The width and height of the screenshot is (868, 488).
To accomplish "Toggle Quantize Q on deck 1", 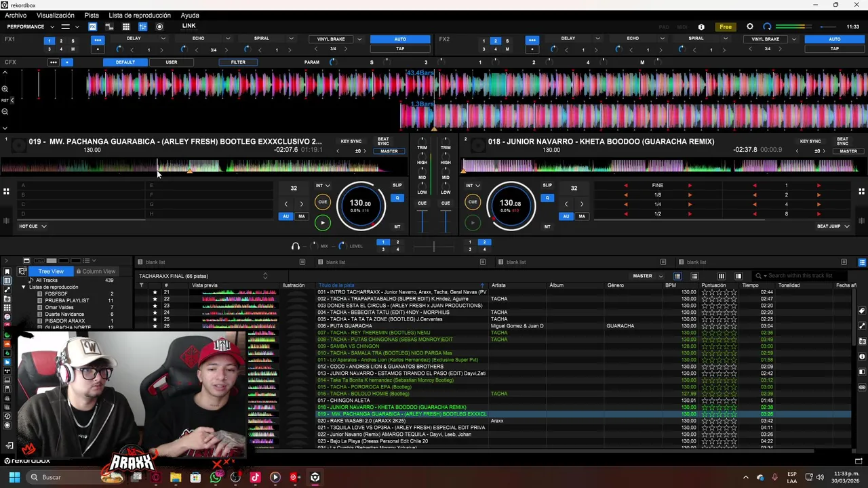I will click(x=397, y=198).
